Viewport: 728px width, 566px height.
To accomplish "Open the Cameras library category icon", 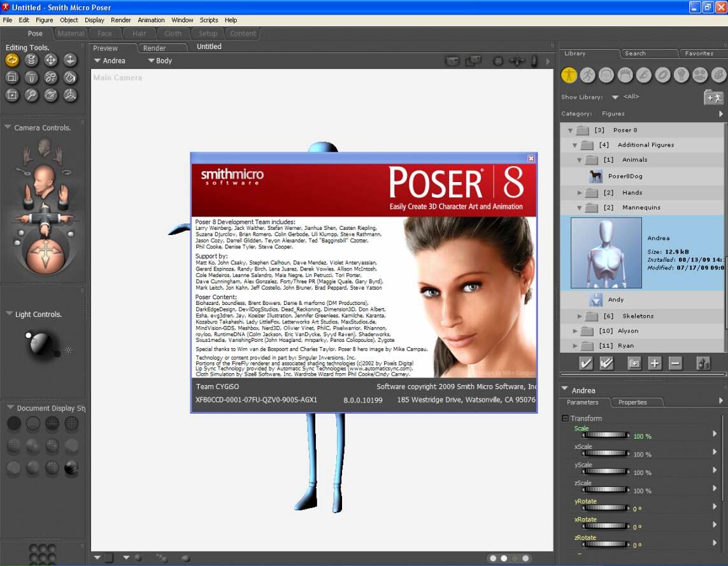I will pos(700,74).
